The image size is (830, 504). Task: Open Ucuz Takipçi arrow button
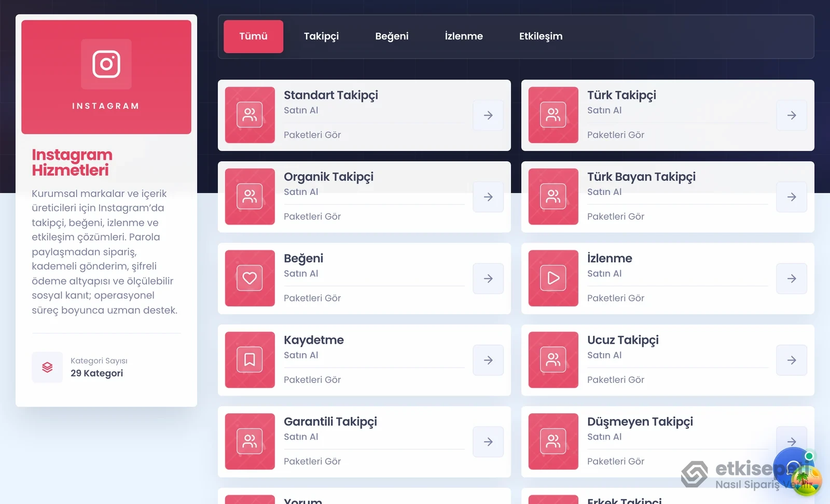(x=792, y=360)
